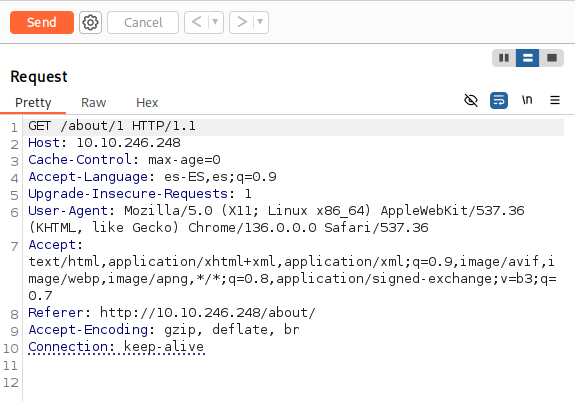Switch to the Pretty tab
The width and height of the screenshot is (575, 401).
coord(33,103)
